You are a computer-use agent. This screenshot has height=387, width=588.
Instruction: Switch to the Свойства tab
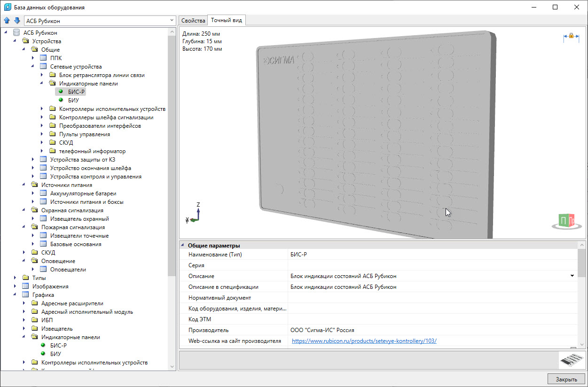coord(193,20)
